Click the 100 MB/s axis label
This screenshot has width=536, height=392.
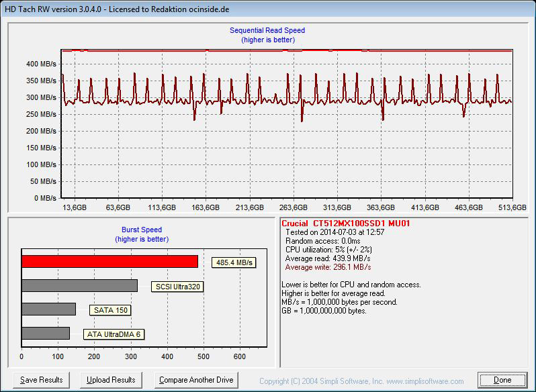(42, 164)
